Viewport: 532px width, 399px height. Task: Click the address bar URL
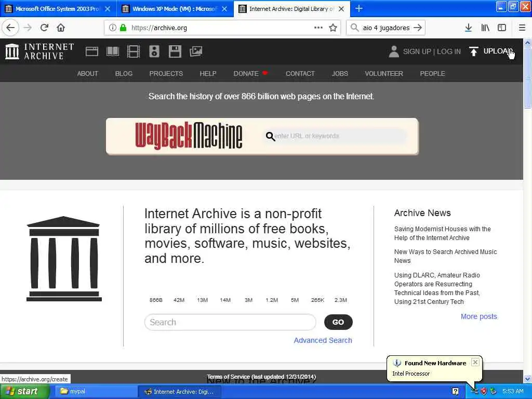click(159, 28)
